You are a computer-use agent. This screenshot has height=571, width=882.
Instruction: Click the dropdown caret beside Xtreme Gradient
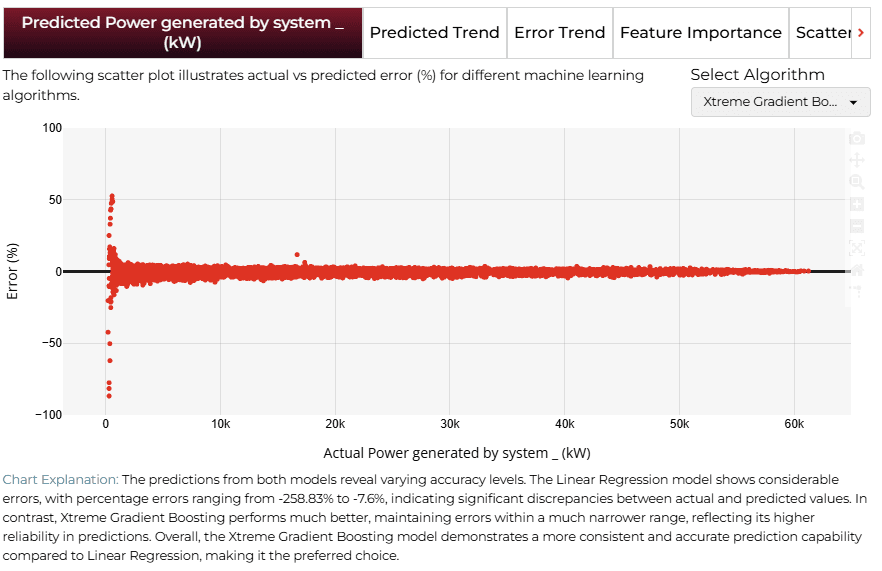[x=853, y=102]
